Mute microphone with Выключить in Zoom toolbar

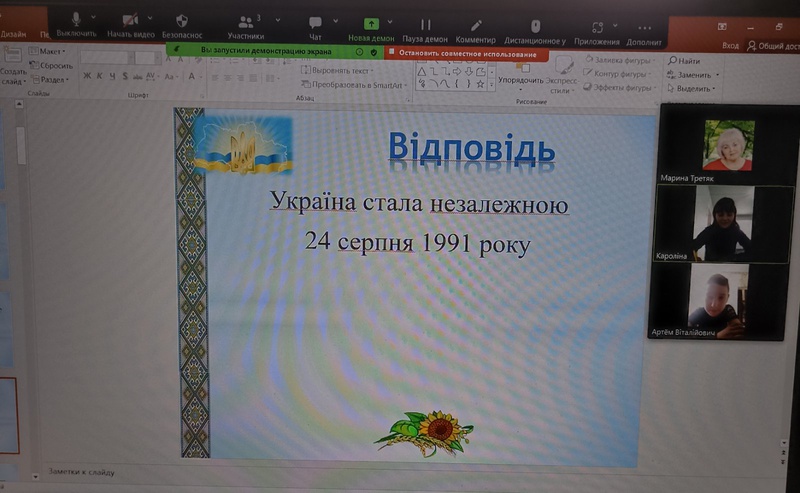(x=76, y=24)
